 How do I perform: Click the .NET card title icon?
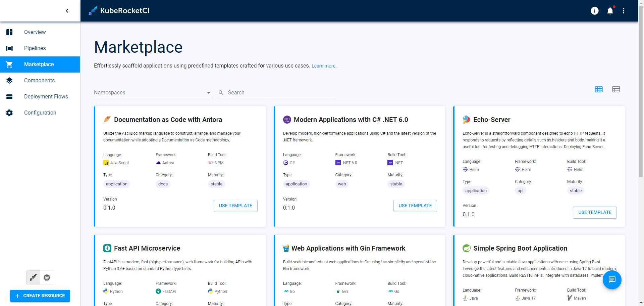287,120
